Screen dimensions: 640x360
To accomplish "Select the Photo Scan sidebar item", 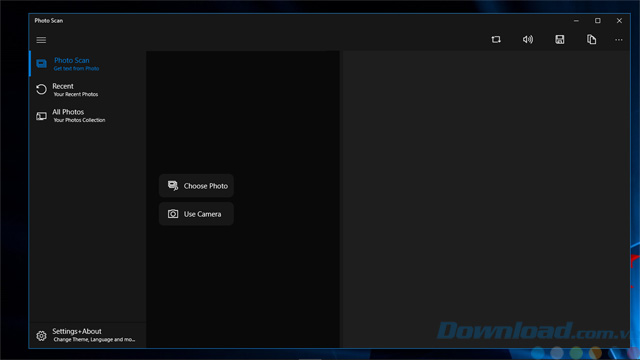I will [x=88, y=64].
